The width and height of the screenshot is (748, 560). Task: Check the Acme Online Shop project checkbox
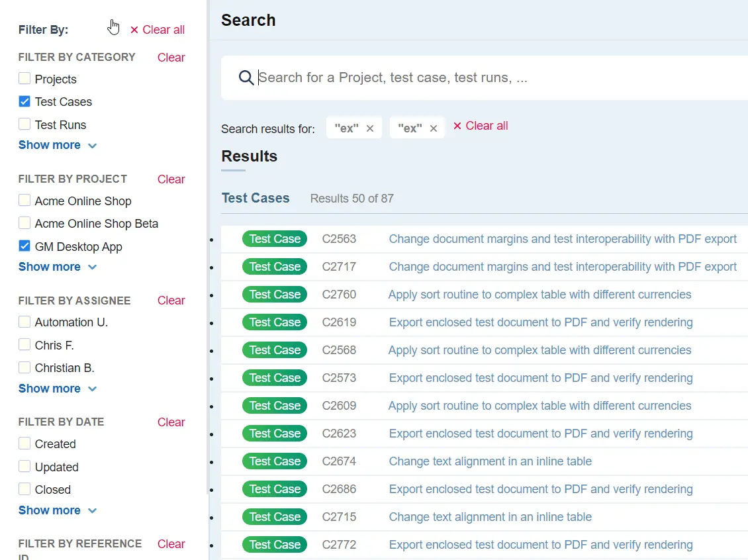pyautogui.click(x=24, y=201)
